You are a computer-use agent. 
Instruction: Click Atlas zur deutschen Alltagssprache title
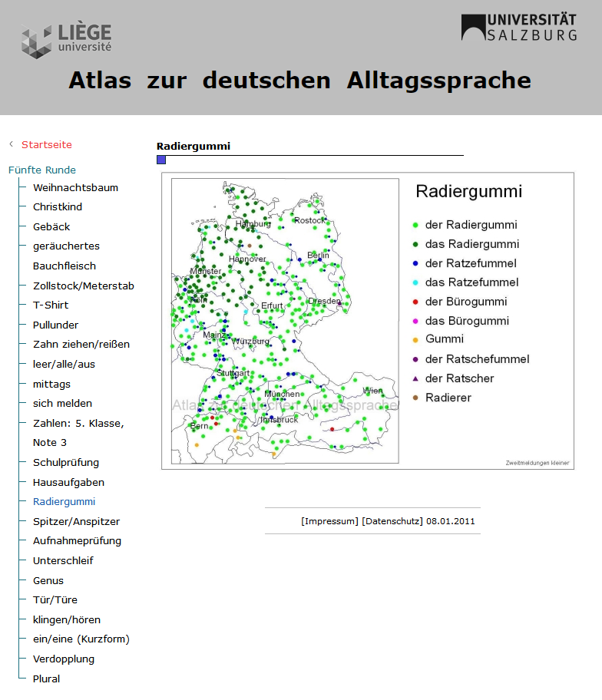[300, 81]
